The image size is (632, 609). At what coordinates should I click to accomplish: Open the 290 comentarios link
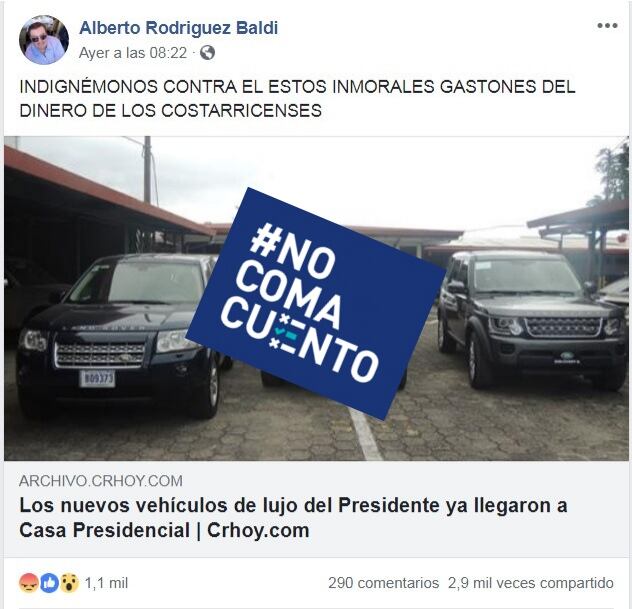(383, 583)
